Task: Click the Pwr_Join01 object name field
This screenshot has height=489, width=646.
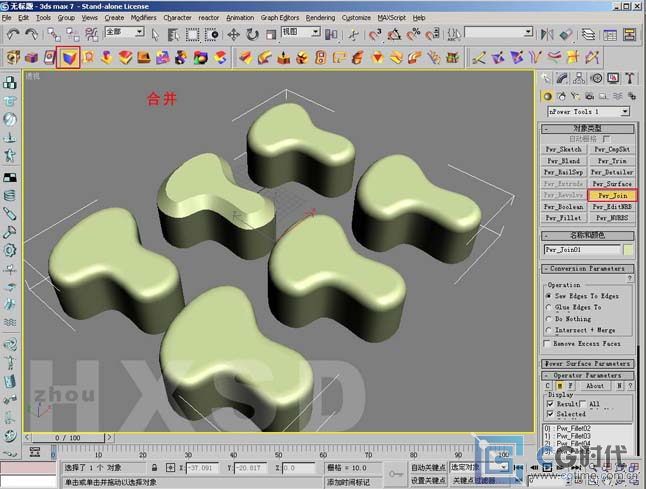Action: 582,250
